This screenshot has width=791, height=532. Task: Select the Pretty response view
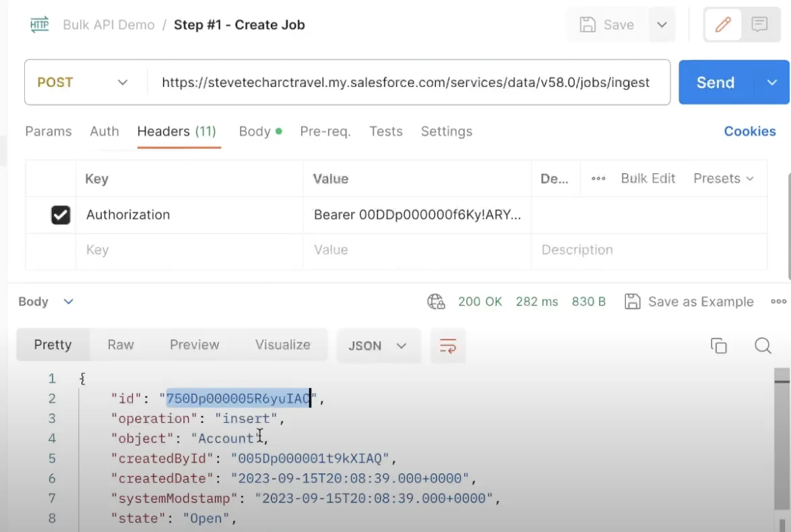53,345
